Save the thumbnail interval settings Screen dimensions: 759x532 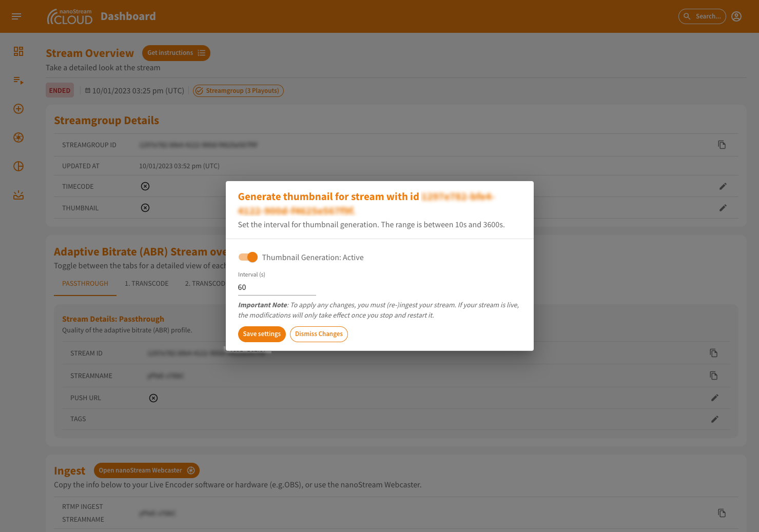coord(262,334)
